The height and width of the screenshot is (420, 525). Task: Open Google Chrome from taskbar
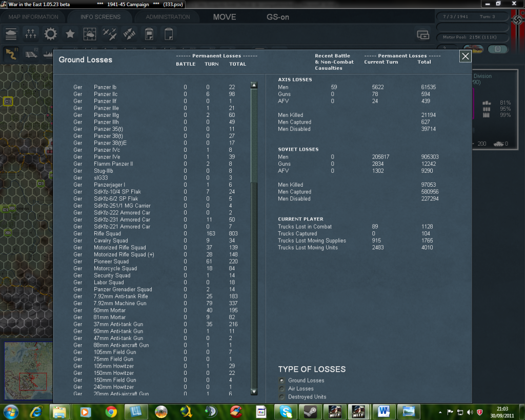point(111,412)
